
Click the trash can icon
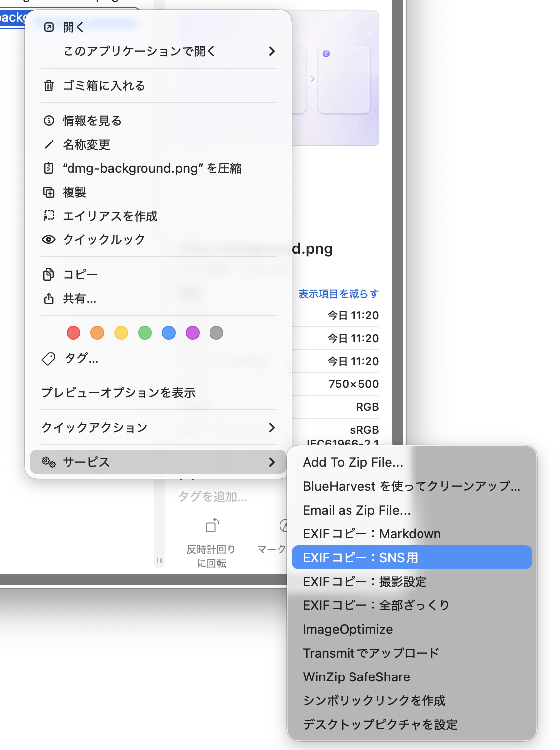[x=49, y=86]
